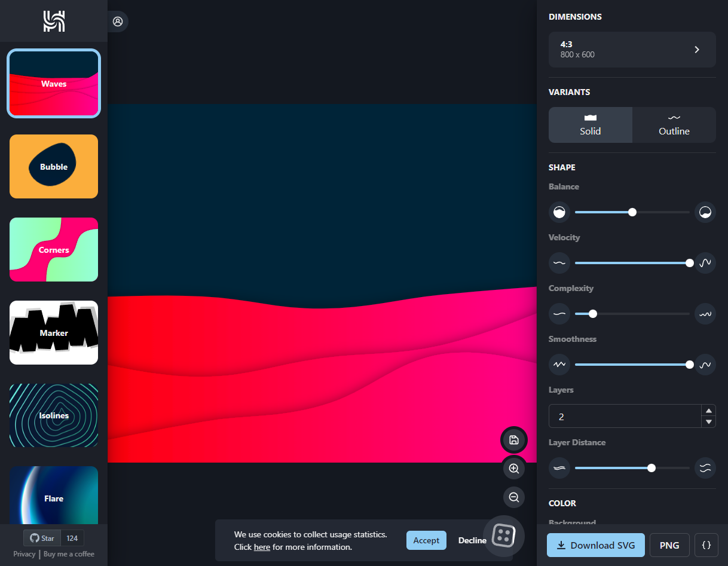This screenshot has width=728, height=566.
Task: Switch to the Outline variant
Action: [x=674, y=125]
